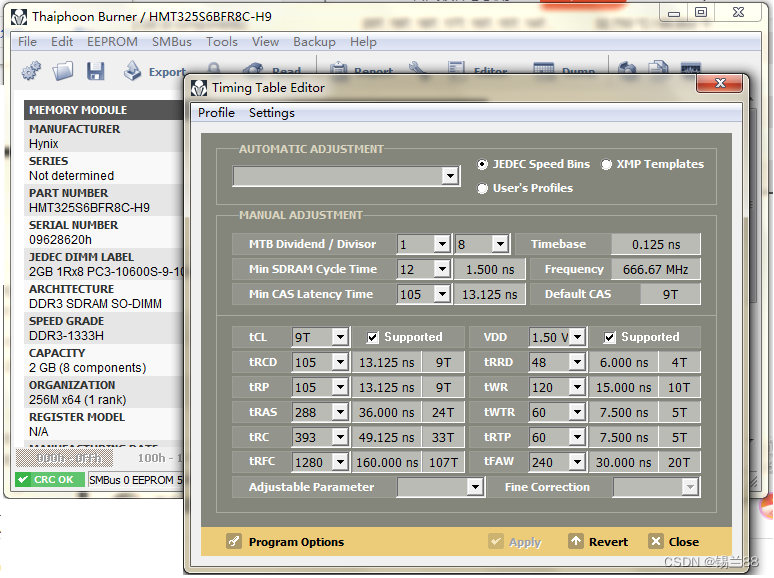The image size is (774, 578).
Task: Open the View menu
Action: coord(265,42)
